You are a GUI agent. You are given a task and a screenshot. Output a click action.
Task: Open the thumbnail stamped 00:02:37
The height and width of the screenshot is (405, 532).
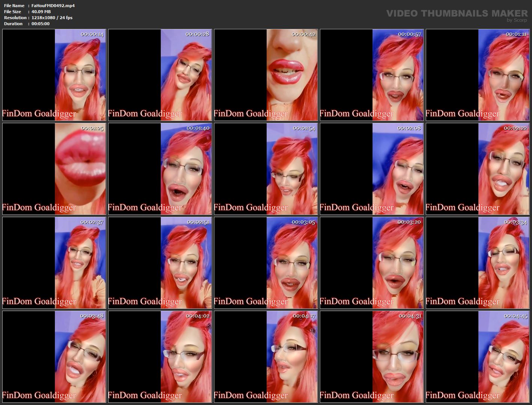(54, 263)
